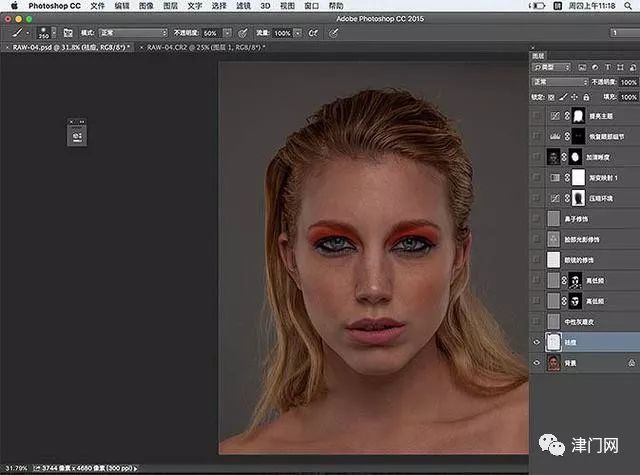The height and width of the screenshot is (475, 640).
Task: Toggle pressure for opacity icon beside 50%
Action: [242, 33]
